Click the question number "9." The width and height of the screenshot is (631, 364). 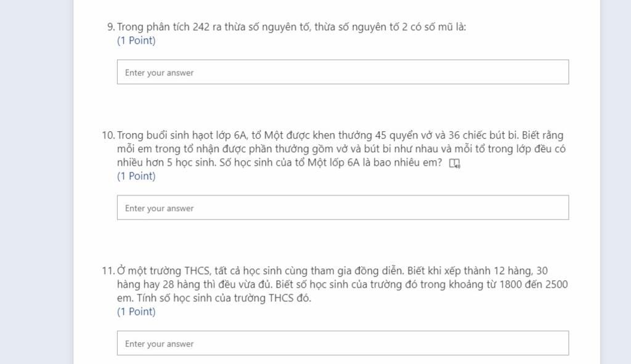[111, 26]
